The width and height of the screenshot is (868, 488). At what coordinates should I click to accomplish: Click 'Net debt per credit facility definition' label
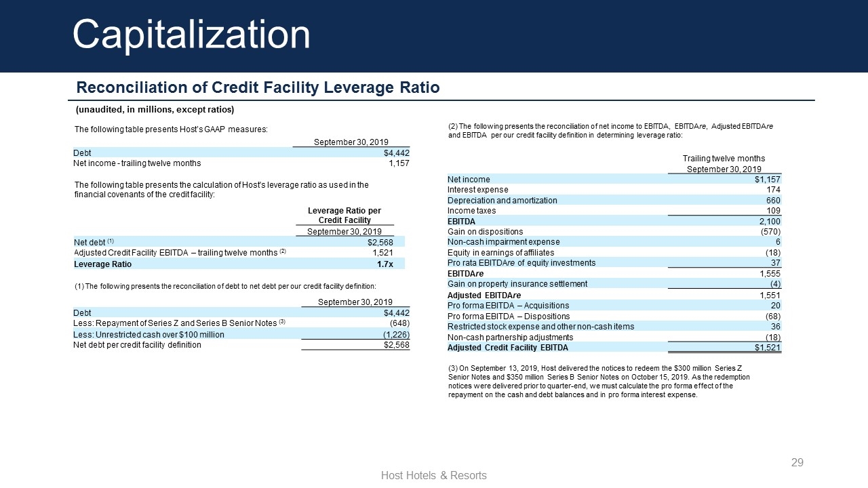click(x=137, y=345)
